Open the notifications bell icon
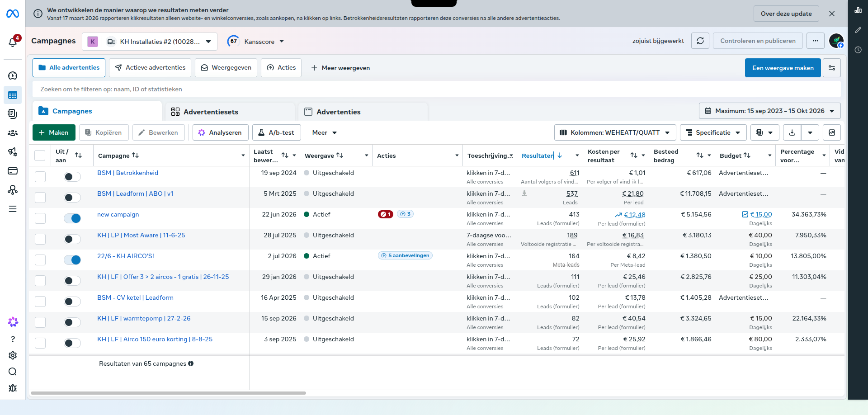Screen dimensions: 868x415 coord(13,42)
